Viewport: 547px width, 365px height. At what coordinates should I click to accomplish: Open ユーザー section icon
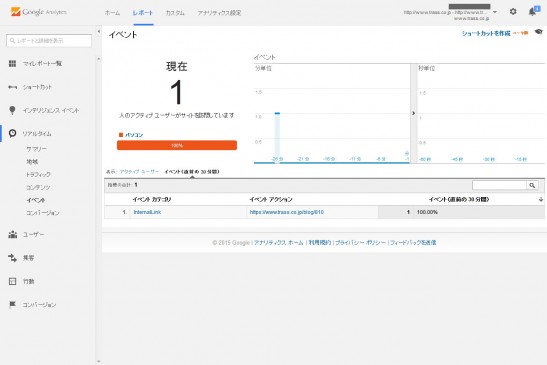click(x=13, y=234)
